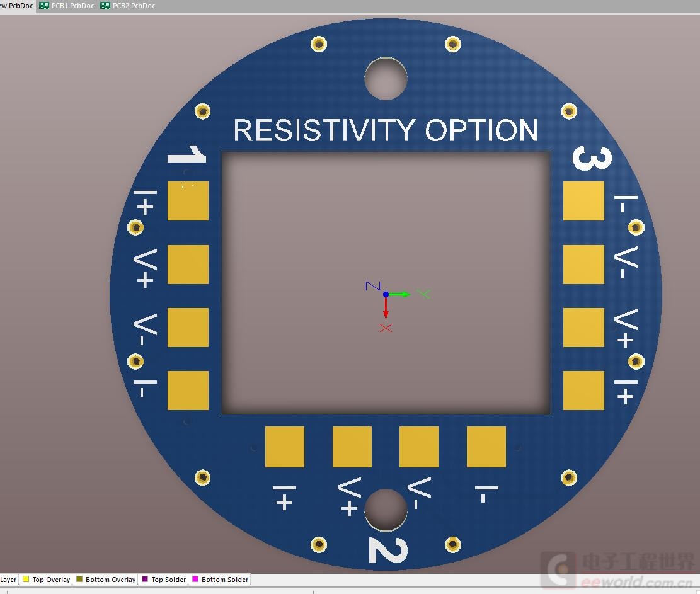Select the via next to side-3 I+ label
This screenshot has width=700, height=594.
(x=636, y=361)
